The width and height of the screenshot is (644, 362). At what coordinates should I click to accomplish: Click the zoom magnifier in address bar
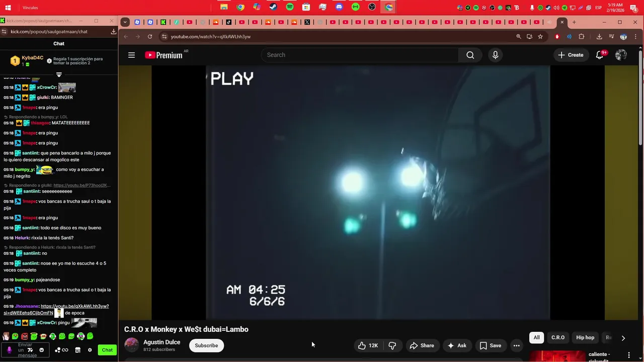click(519, 36)
